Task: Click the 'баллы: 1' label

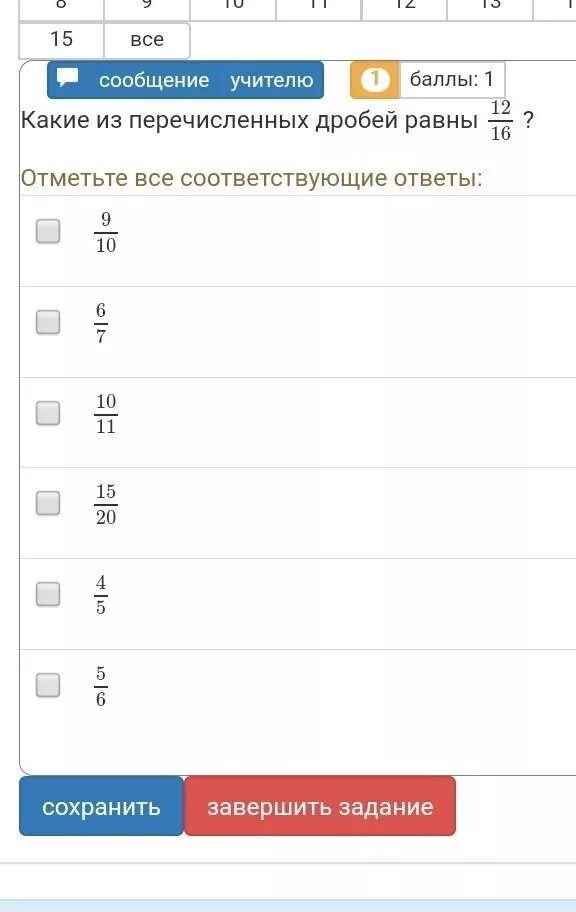Action: (x=451, y=79)
